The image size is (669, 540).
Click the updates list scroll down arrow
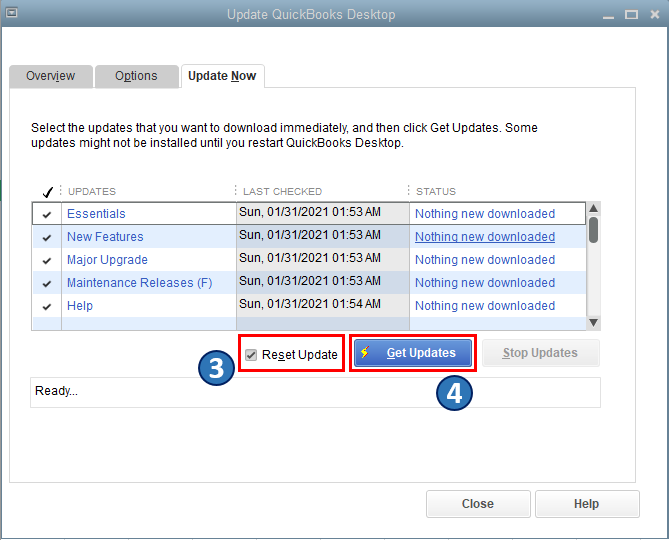click(593, 322)
